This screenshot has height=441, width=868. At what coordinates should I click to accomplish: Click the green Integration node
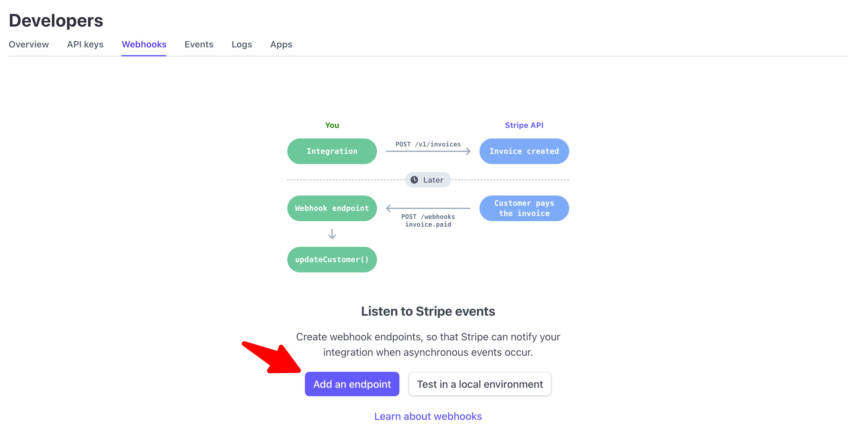click(x=332, y=151)
